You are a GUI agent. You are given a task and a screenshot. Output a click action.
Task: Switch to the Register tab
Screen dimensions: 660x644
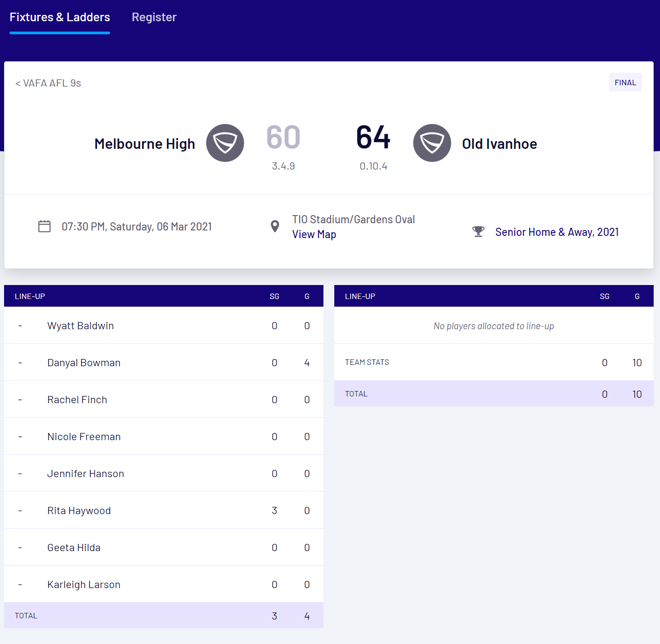154,17
